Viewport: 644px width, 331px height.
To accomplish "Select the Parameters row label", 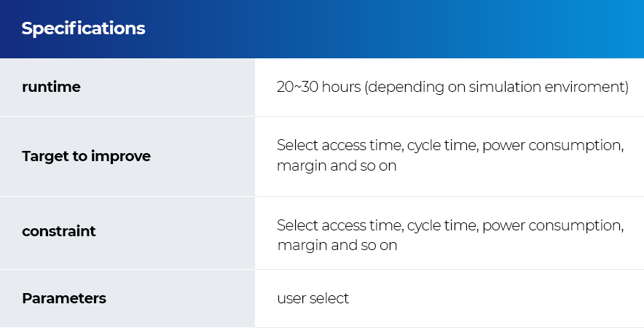I will [x=64, y=298].
